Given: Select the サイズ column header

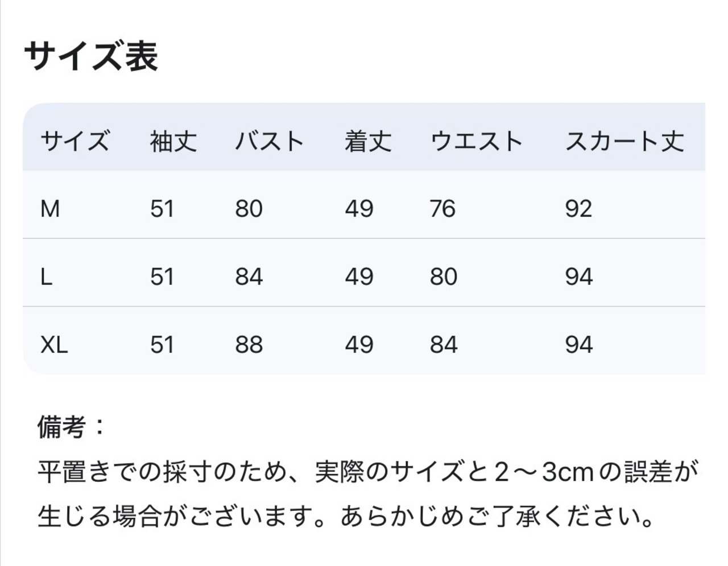Looking at the screenshot, I should [75, 141].
